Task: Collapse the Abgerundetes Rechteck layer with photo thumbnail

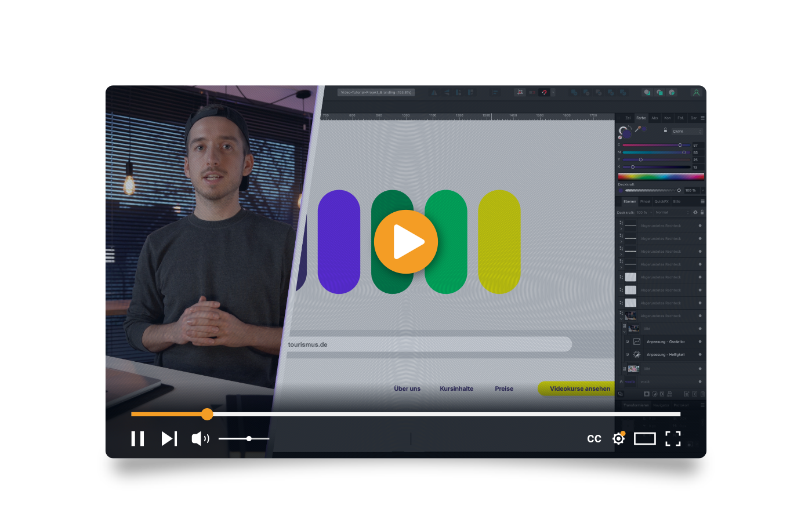Action: point(621,318)
